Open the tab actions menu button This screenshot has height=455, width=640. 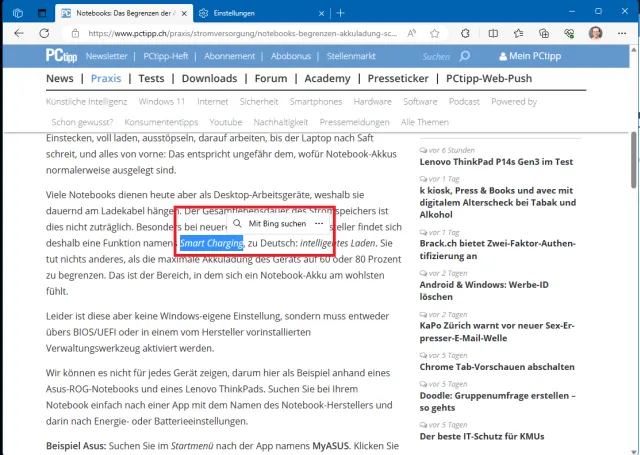point(42,13)
